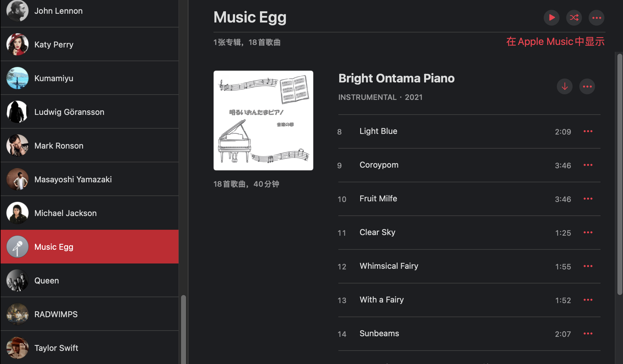Screen dimensions: 623x364
Task: Download the Bright Ontama Piano album
Action: tap(565, 86)
